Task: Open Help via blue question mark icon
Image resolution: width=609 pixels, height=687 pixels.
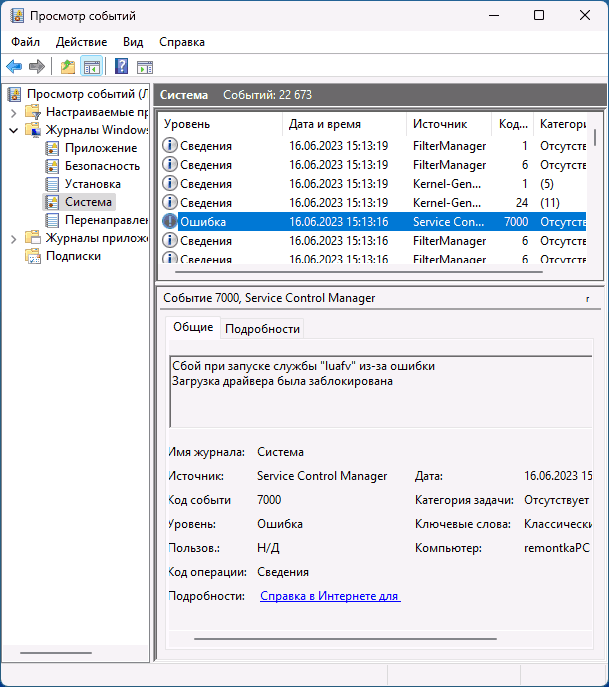Action: (121, 67)
